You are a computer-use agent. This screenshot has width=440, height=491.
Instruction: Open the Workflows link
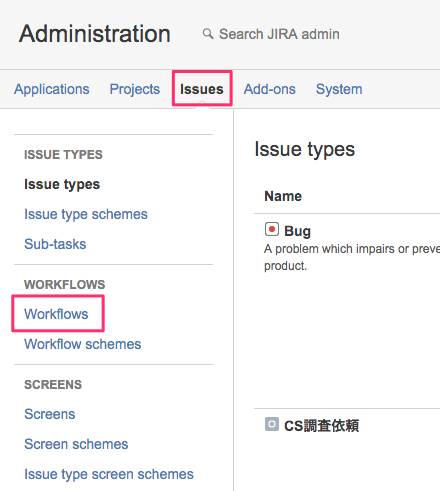(x=56, y=314)
